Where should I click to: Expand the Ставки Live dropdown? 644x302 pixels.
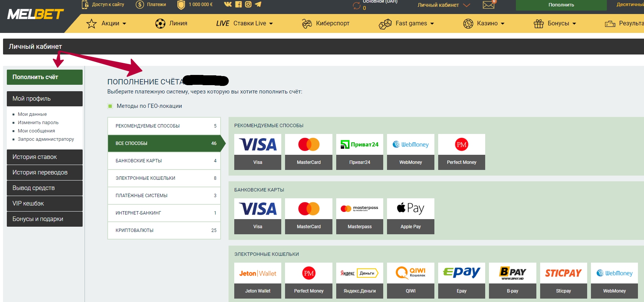click(x=244, y=23)
